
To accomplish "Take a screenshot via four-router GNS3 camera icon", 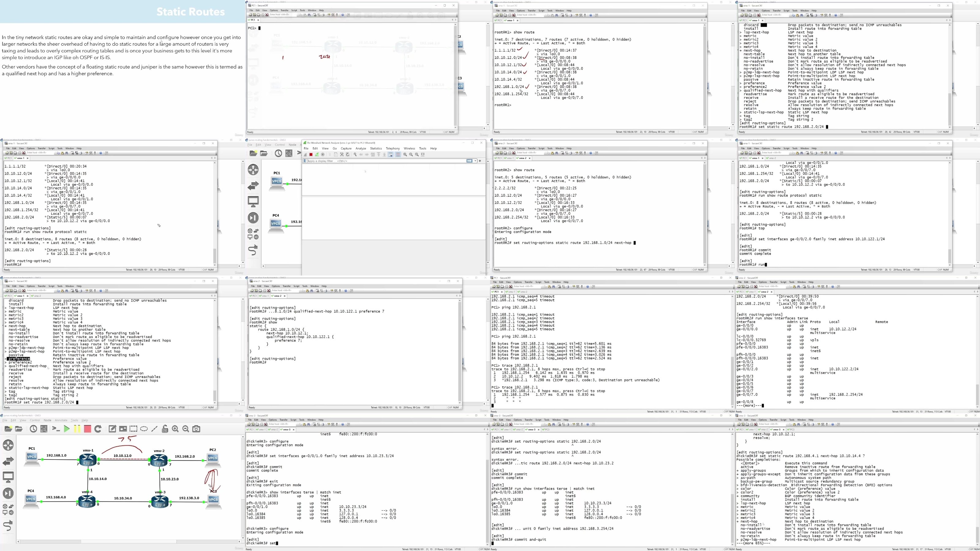I will (196, 429).
